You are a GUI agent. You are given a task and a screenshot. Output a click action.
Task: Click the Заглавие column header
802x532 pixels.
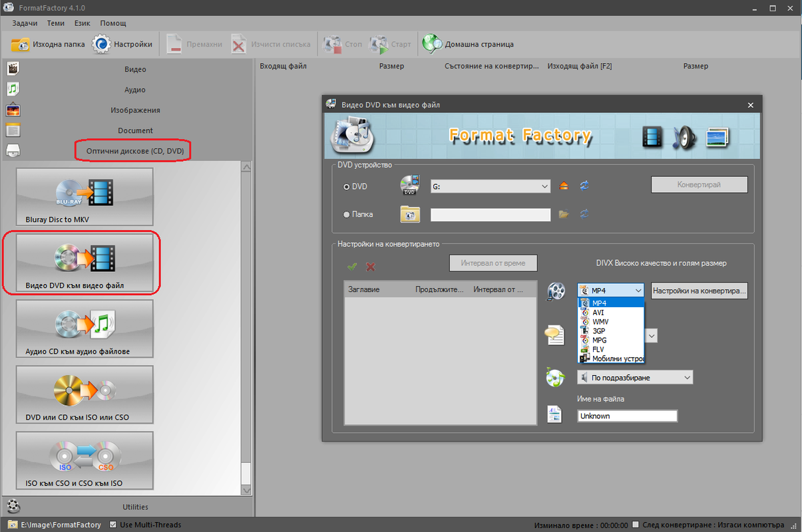(x=364, y=290)
